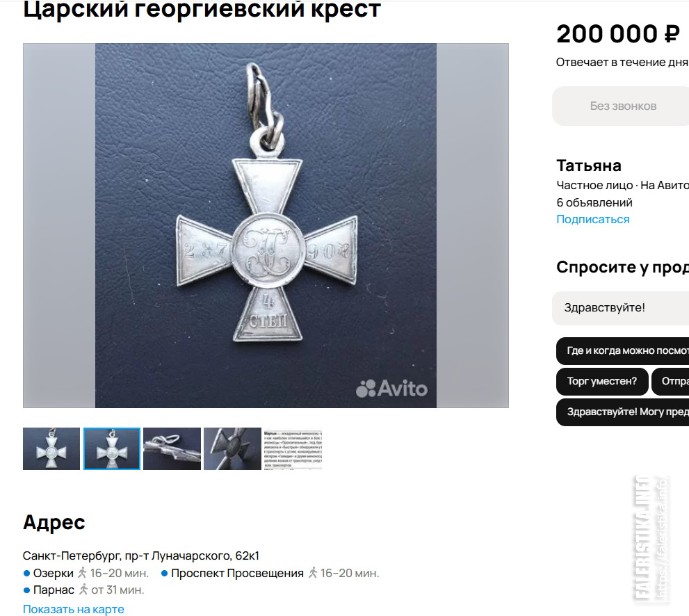Open the fourth thumbnail of cross edge

(232, 448)
